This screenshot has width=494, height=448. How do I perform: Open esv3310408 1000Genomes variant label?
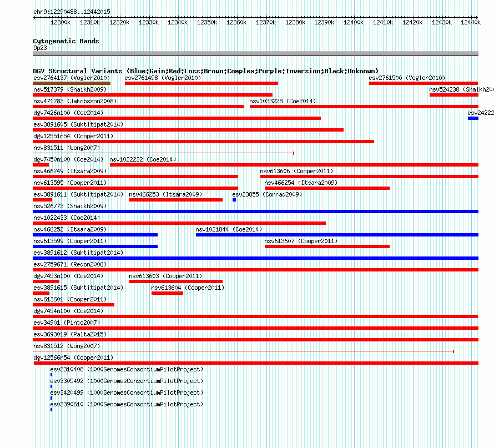pyautogui.click(x=127, y=369)
